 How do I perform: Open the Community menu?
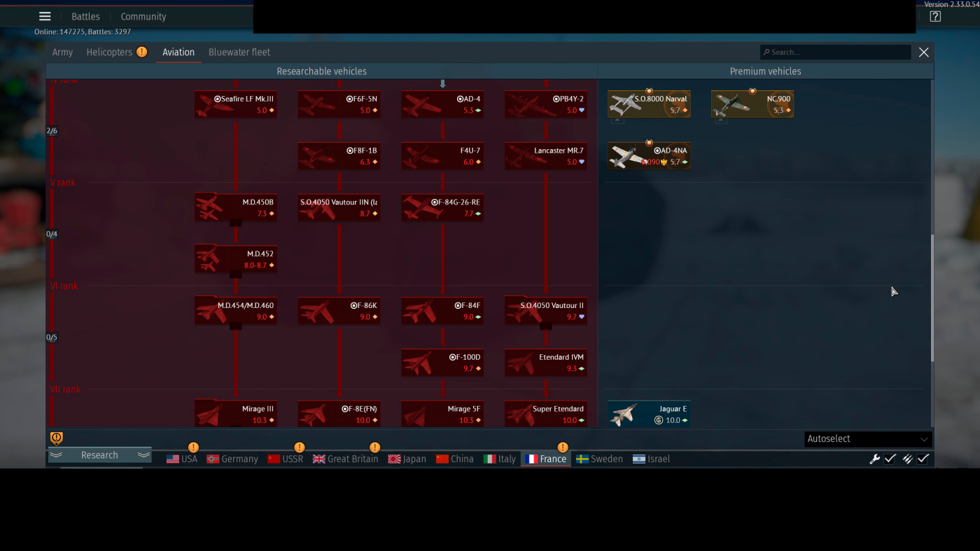click(143, 17)
